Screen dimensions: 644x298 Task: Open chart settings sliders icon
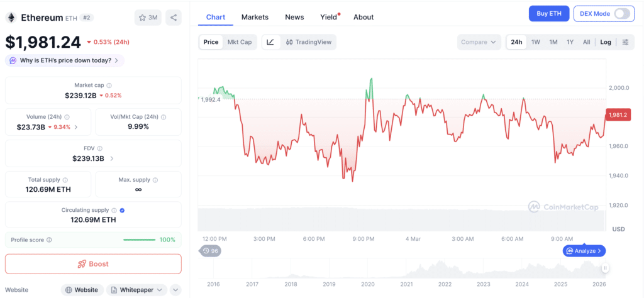pos(626,42)
